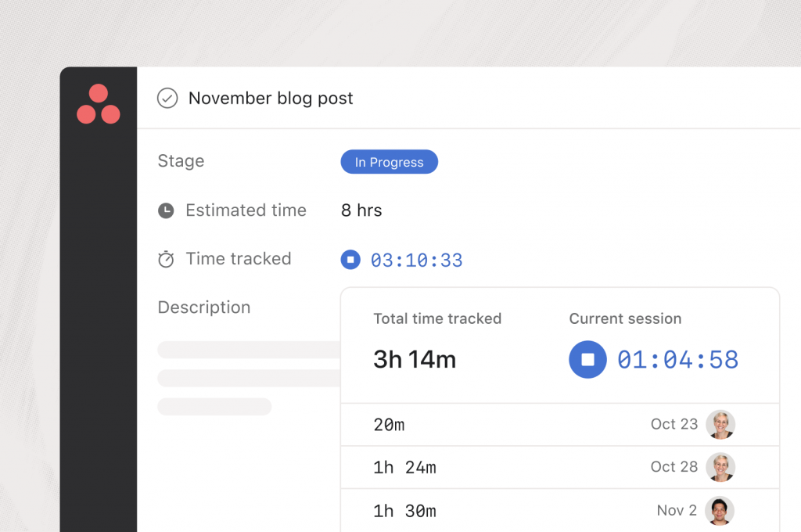
Task: Mark the November blog post task complete
Action: point(167,99)
